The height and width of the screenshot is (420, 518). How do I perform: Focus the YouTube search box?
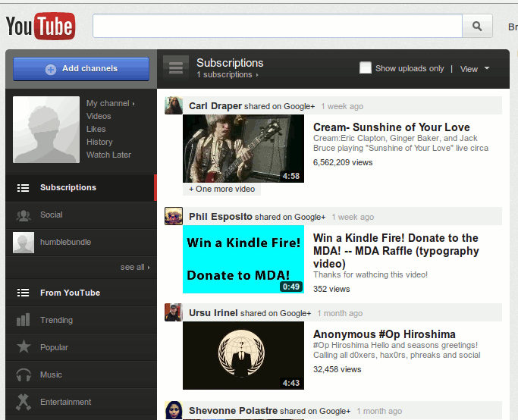pos(278,26)
